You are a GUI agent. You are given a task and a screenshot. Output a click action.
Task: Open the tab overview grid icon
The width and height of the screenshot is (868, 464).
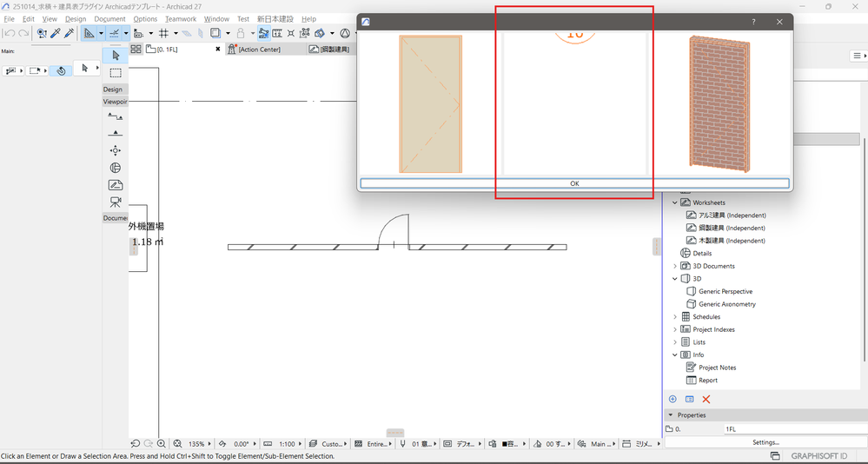136,50
